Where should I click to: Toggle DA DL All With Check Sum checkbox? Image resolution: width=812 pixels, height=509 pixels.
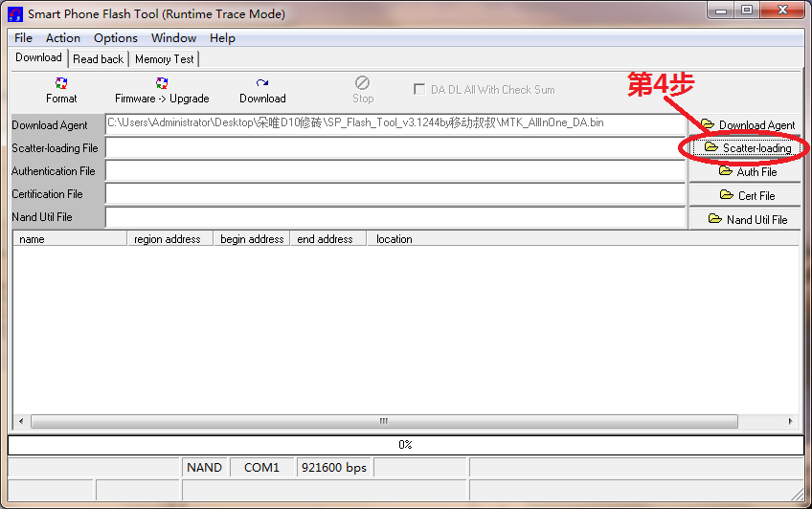tap(419, 90)
